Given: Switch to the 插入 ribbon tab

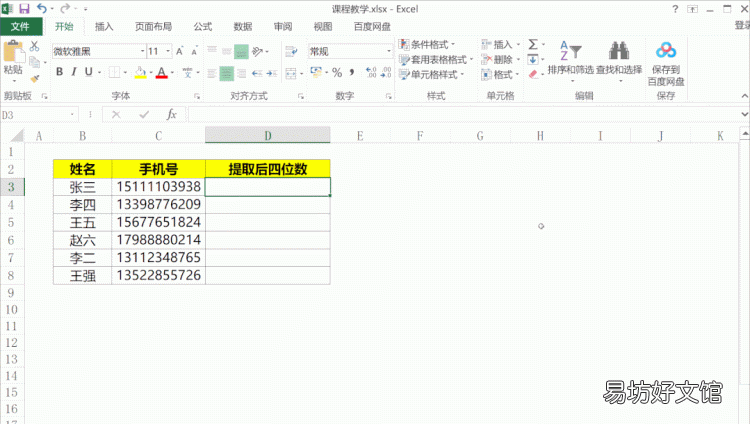Looking at the screenshot, I should [104, 26].
